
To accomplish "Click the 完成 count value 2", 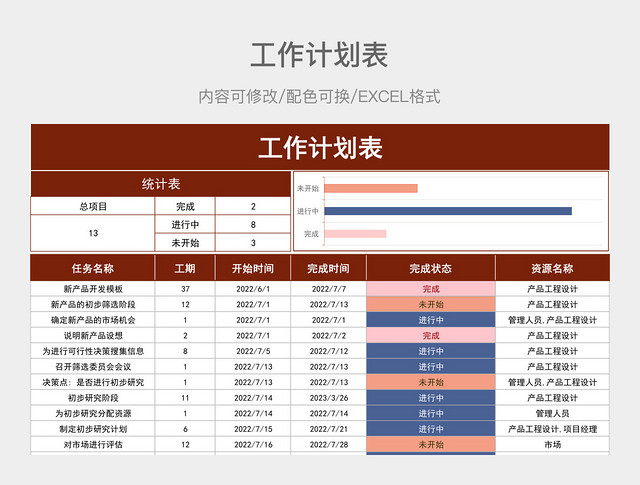I will [x=253, y=206].
